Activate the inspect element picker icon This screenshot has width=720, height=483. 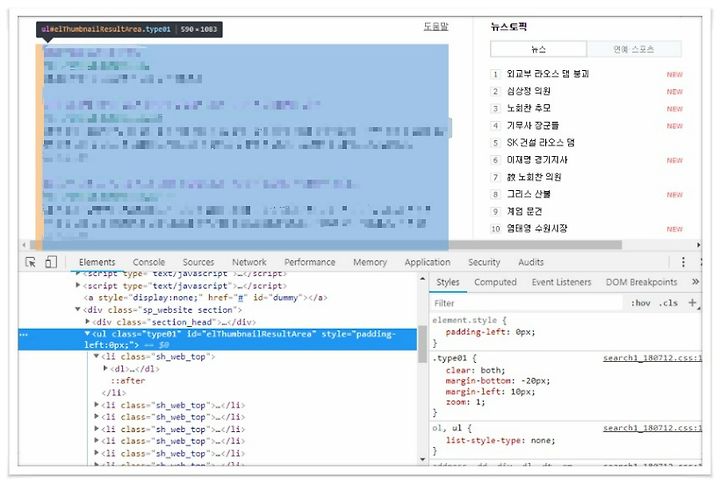coord(30,262)
